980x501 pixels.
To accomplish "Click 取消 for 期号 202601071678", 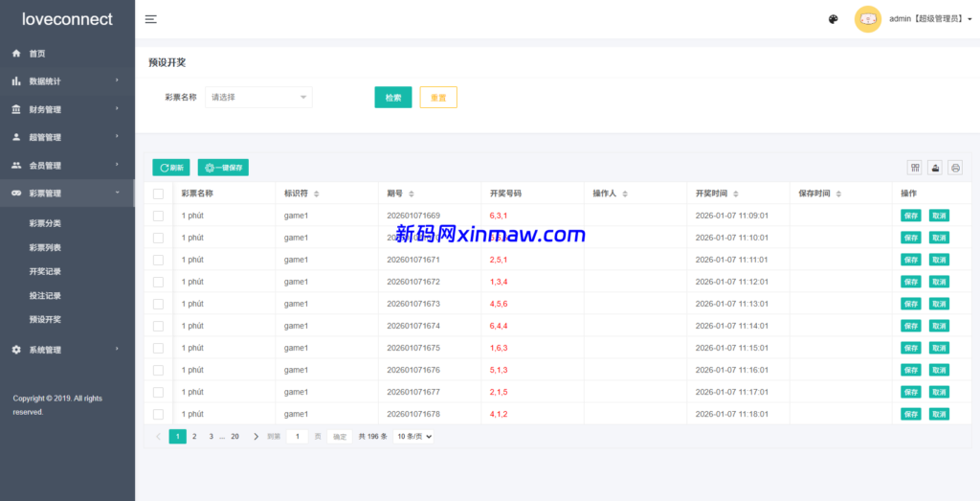I will pos(939,414).
